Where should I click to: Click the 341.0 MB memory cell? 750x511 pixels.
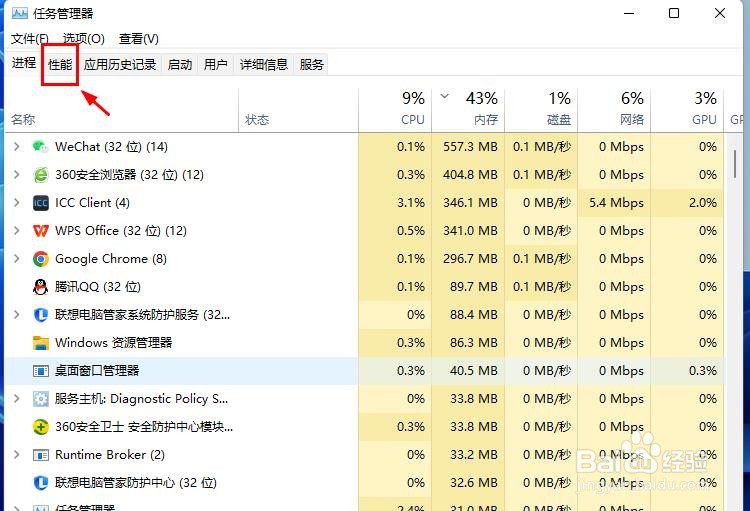click(x=470, y=231)
